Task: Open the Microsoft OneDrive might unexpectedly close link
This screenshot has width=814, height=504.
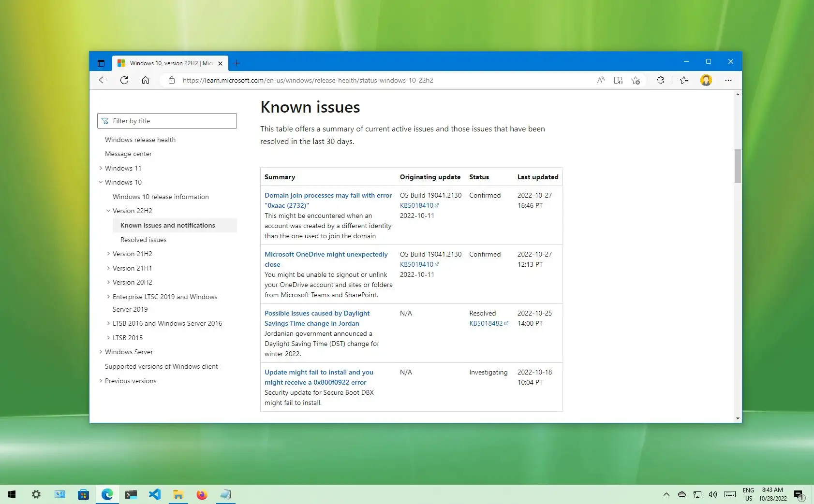Action: [326, 259]
